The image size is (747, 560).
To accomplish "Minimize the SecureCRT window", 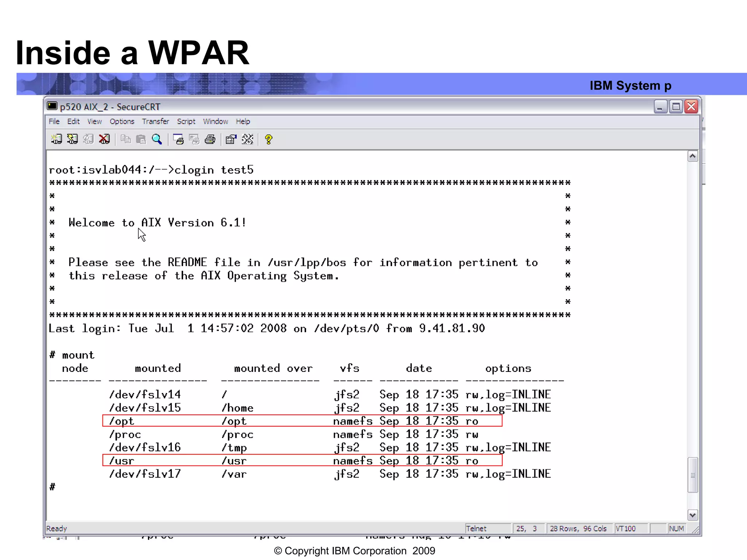I will [660, 106].
